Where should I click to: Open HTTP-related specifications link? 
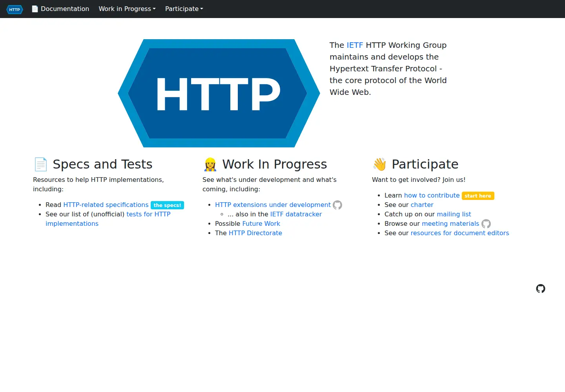106,205
